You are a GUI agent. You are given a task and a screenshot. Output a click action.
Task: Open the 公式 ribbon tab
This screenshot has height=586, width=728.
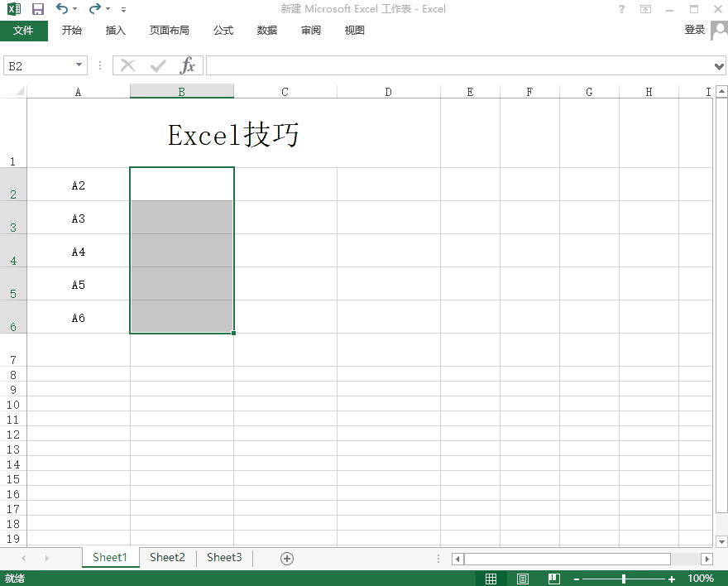pos(223,31)
